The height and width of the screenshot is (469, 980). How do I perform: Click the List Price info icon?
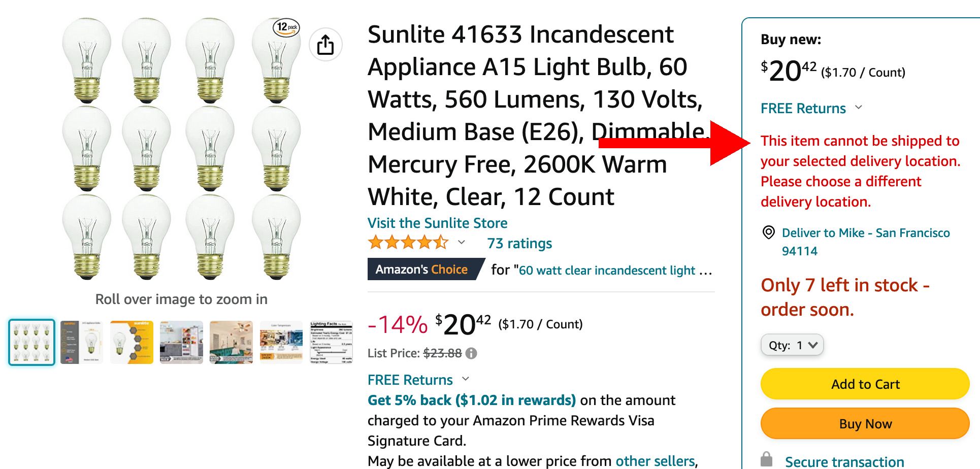point(471,353)
